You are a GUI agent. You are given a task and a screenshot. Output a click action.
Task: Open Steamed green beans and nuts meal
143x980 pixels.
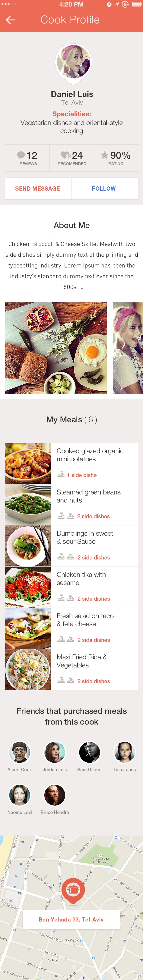point(71,504)
